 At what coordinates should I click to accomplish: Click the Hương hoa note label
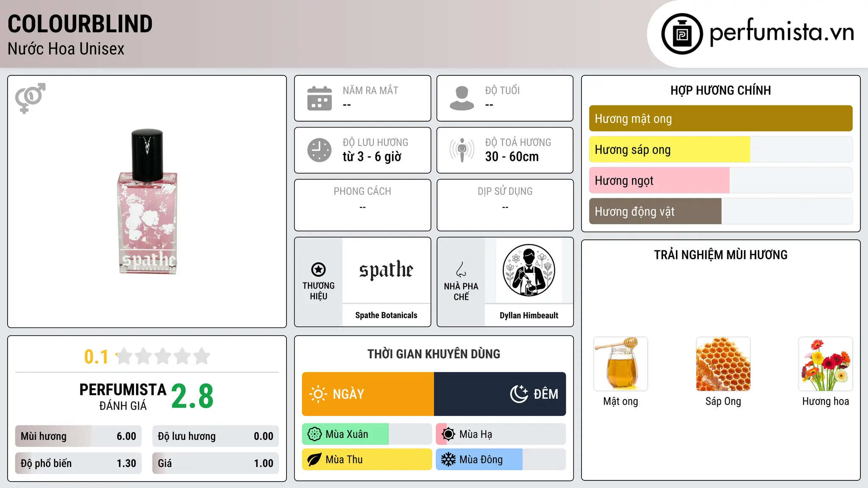[x=826, y=402]
